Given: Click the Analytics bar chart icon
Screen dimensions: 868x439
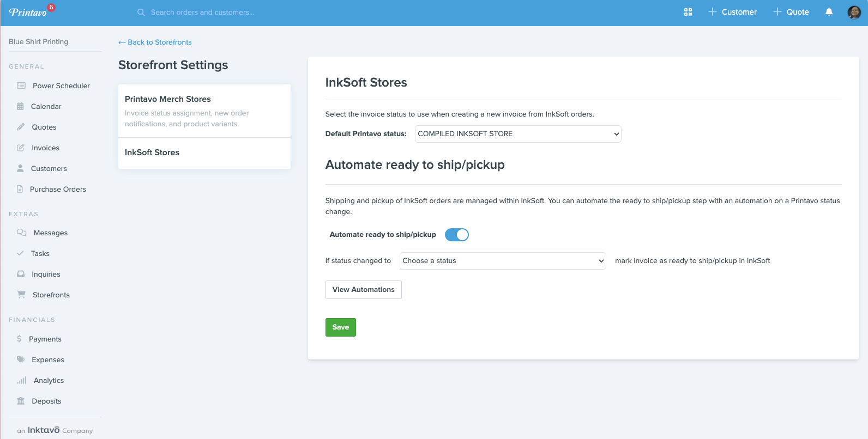Looking at the screenshot, I should [22, 380].
